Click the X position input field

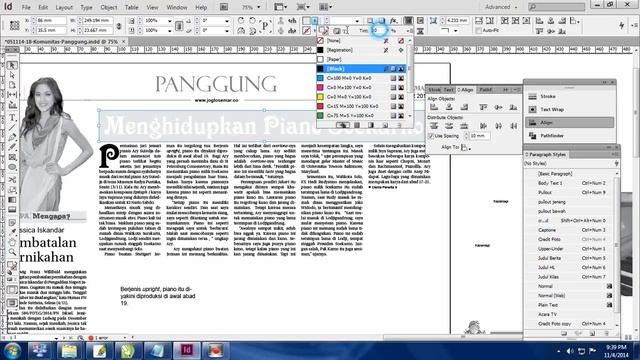51,20
